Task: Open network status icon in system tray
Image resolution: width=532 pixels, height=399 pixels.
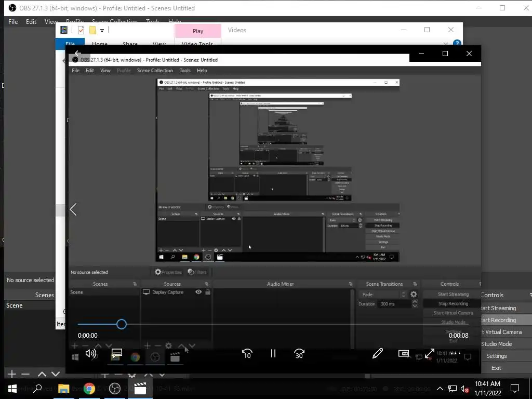Action: click(x=453, y=389)
